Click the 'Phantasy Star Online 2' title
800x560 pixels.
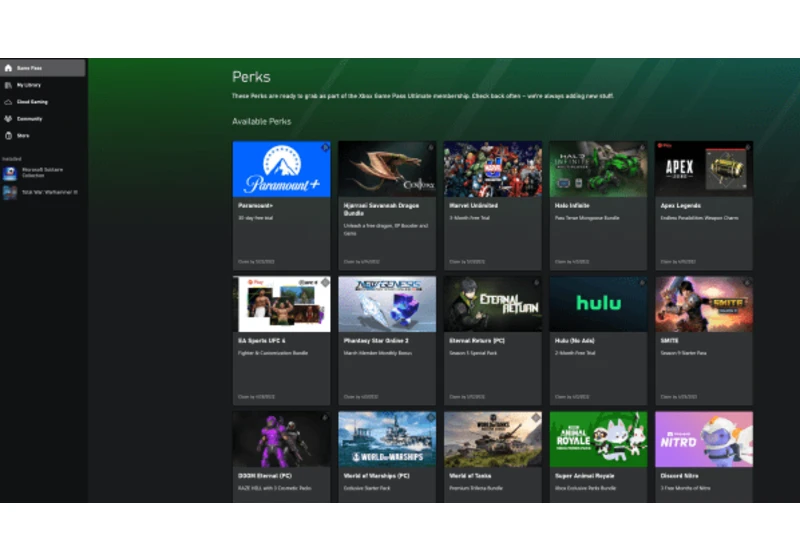376,341
